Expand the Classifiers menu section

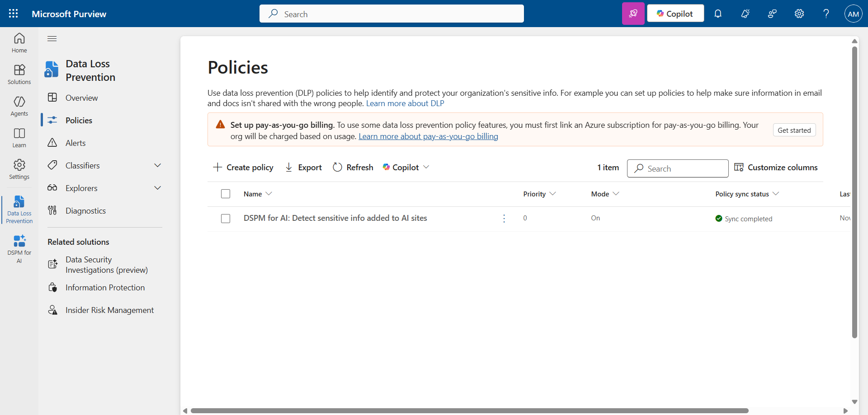coord(157,166)
